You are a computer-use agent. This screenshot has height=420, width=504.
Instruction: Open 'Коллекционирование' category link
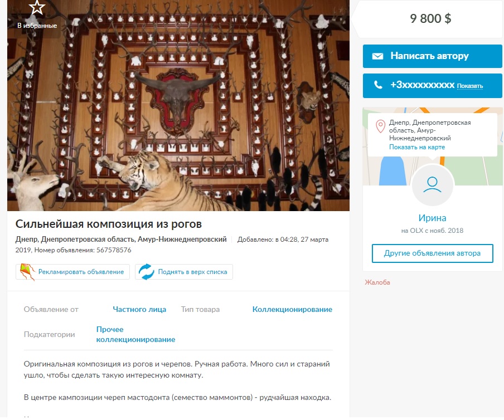click(x=292, y=309)
